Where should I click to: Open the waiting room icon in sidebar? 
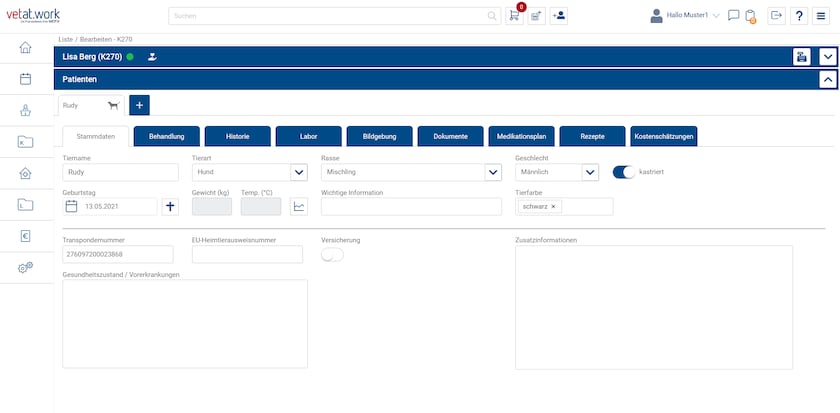click(x=25, y=110)
